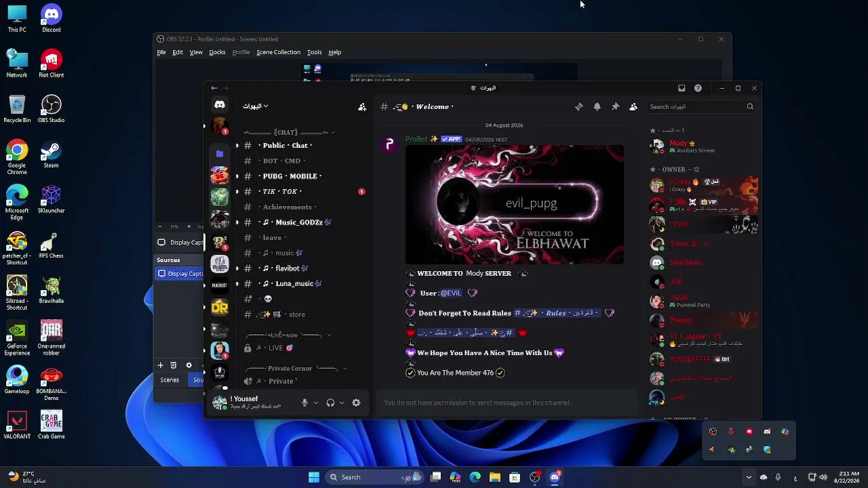Open the OBS Scene Collection menu
Screen dimensions: 868x488
[x=278, y=52]
